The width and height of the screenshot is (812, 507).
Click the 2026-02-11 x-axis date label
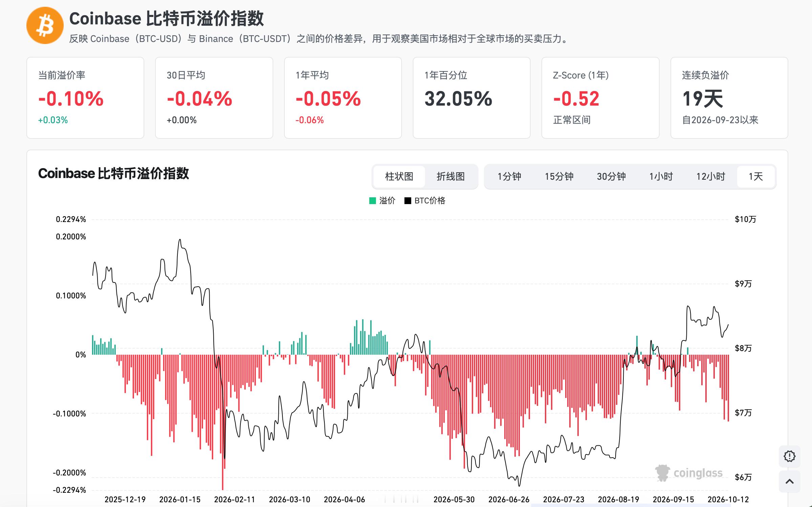(x=234, y=500)
